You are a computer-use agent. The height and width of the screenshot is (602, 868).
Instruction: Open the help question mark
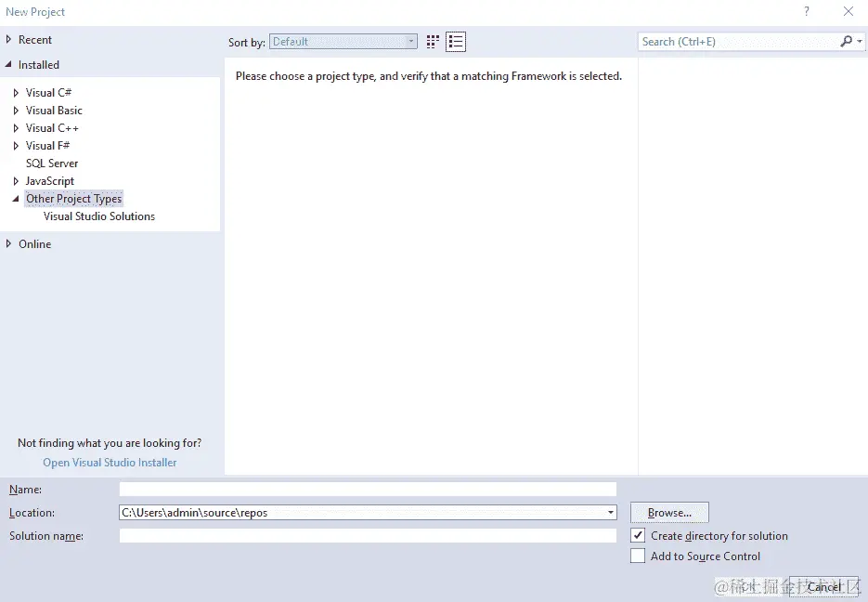[x=807, y=11]
